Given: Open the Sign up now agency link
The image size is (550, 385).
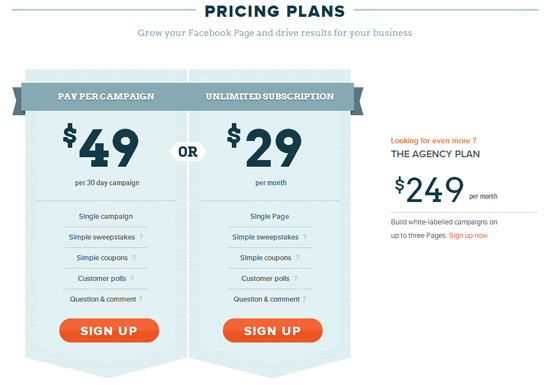Looking at the screenshot, I should 468,236.
